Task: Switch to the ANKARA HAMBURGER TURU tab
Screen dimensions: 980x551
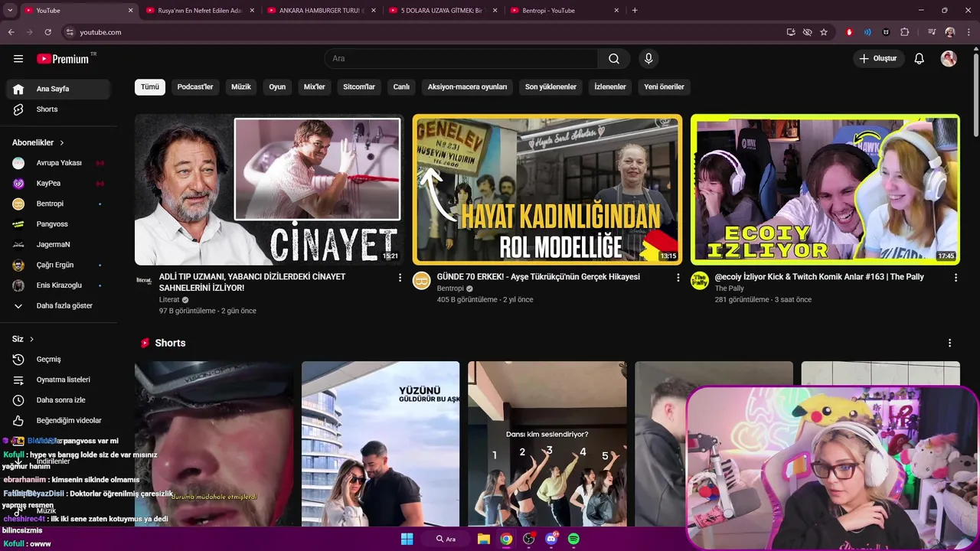Action: click(322, 11)
